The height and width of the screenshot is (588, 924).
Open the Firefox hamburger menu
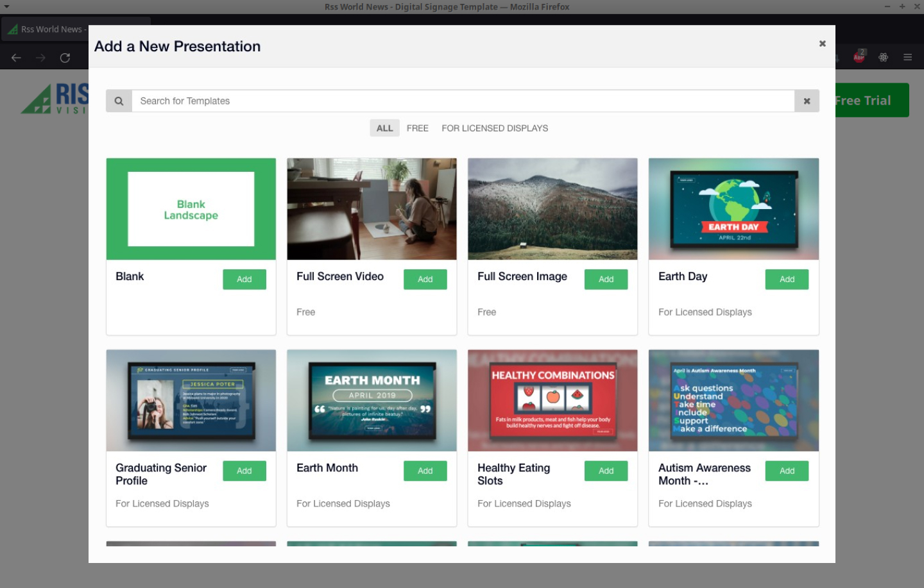pos(907,57)
